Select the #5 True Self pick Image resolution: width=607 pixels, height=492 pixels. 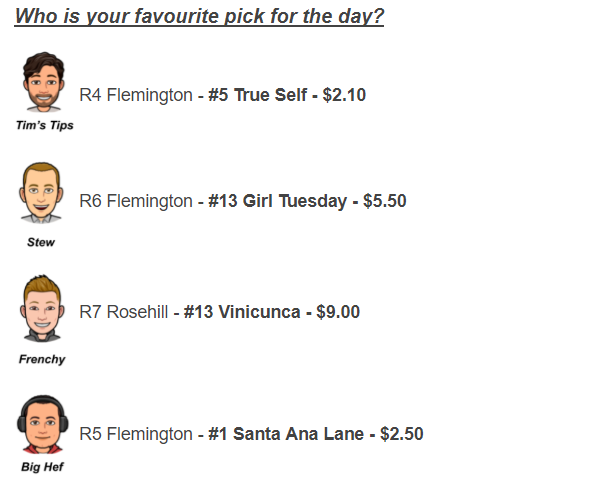257,95
